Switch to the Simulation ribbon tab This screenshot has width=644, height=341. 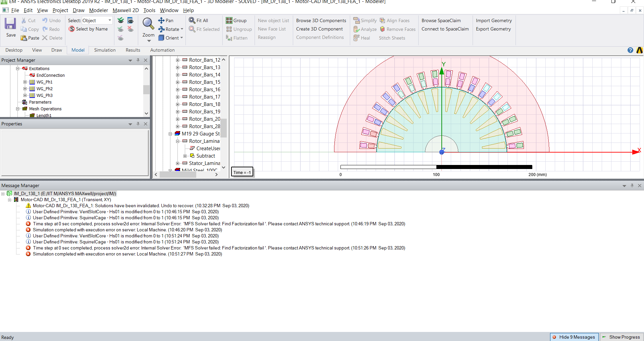(105, 50)
